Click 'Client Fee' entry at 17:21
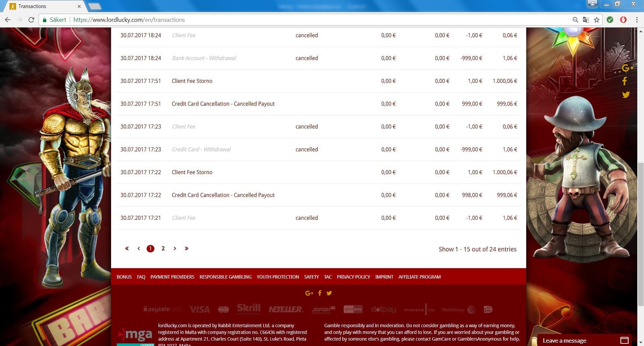This screenshot has height=346, width=644. pos(184,218)
